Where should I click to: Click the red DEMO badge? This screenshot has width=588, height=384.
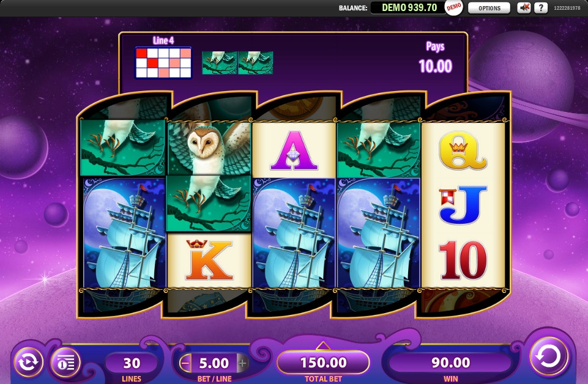click(454, 7)
